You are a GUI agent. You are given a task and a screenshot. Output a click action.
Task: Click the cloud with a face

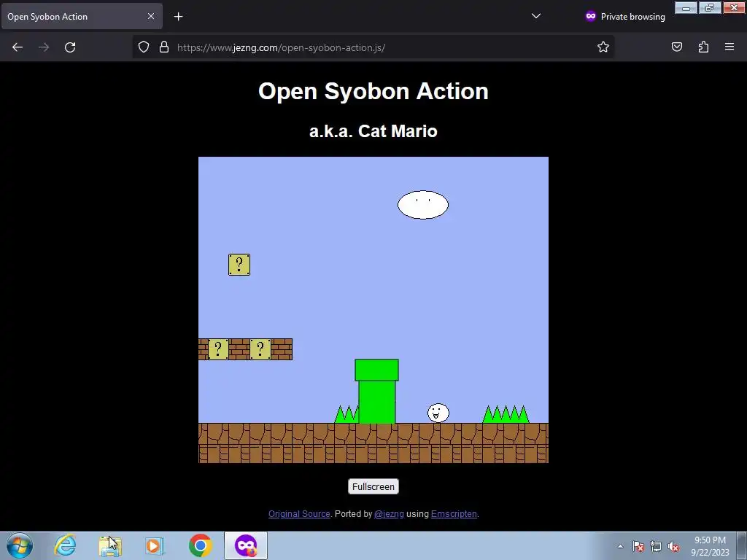[x=423, y=205]
